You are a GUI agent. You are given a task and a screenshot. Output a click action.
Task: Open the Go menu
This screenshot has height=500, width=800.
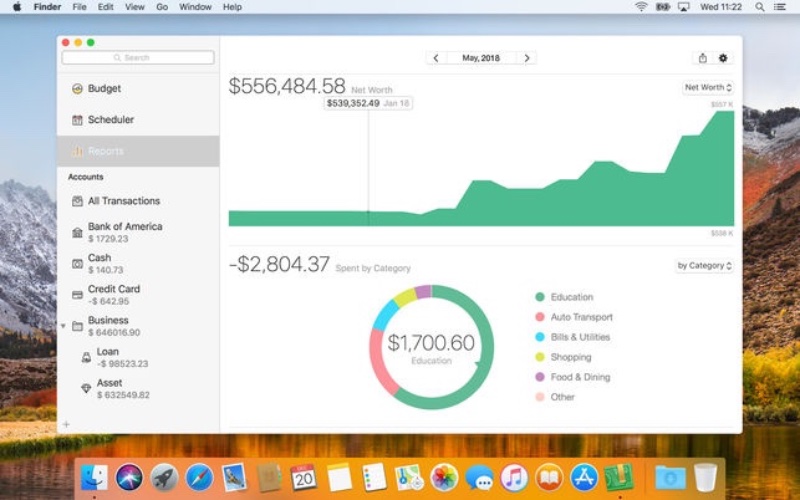(161, 7)
